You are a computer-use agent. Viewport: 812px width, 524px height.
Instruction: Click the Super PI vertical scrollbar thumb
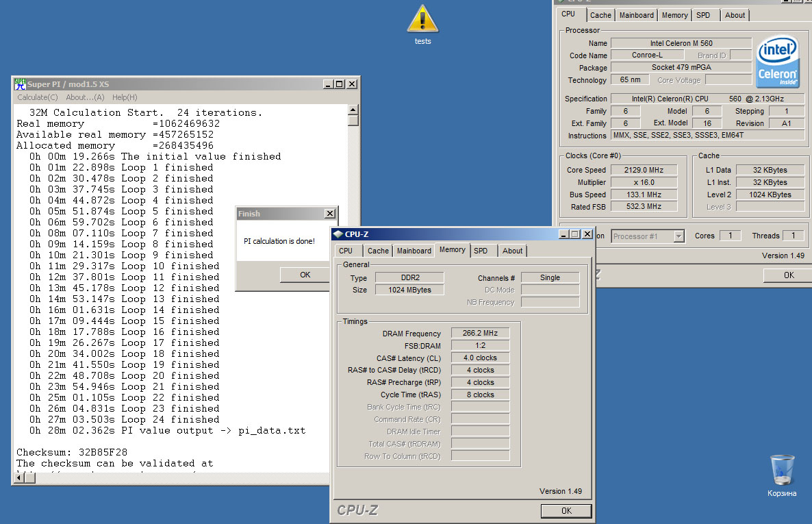click(x=353, y=121)
